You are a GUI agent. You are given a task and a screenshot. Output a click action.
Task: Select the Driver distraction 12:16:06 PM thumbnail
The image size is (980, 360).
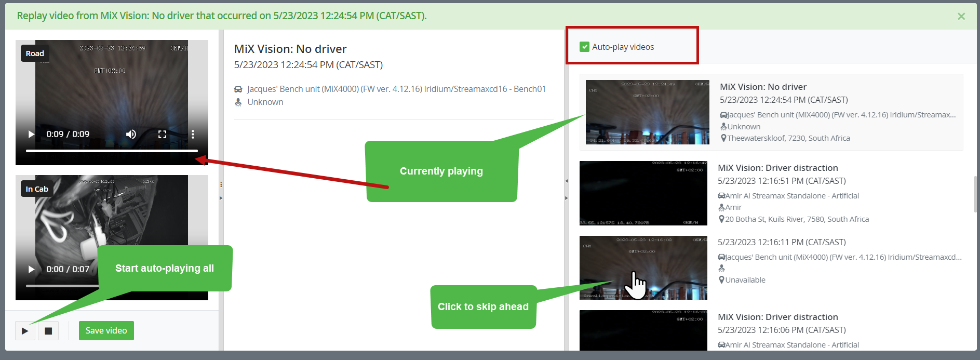coord(643,330)
